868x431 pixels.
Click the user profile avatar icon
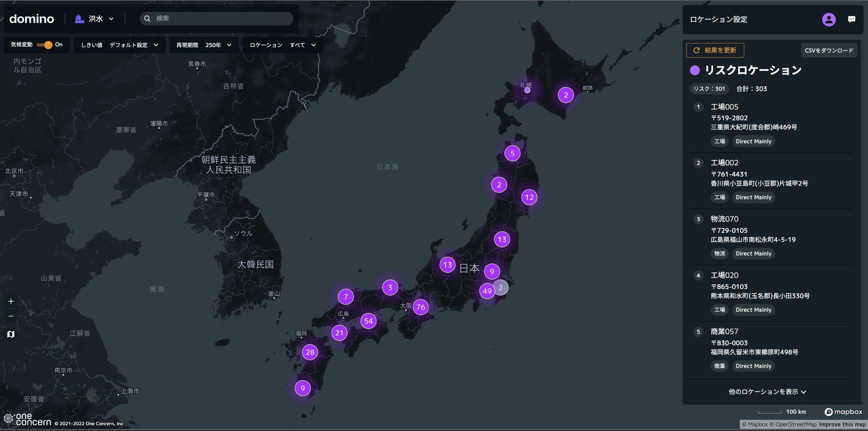click(x=829, y=19)
